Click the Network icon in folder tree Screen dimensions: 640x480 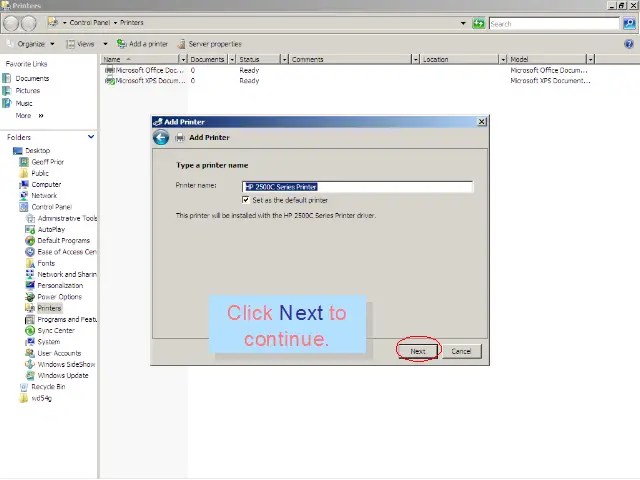[24, 196]
